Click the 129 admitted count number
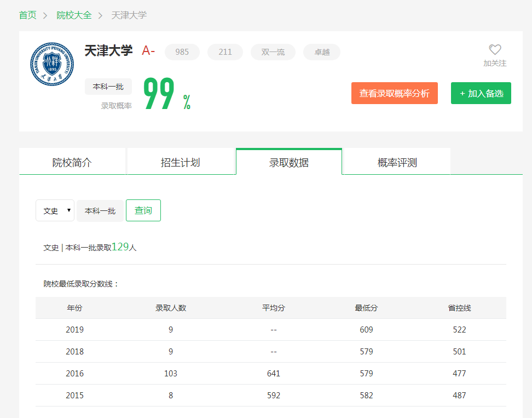Screen dimensions: 532x418 [120, 247]
